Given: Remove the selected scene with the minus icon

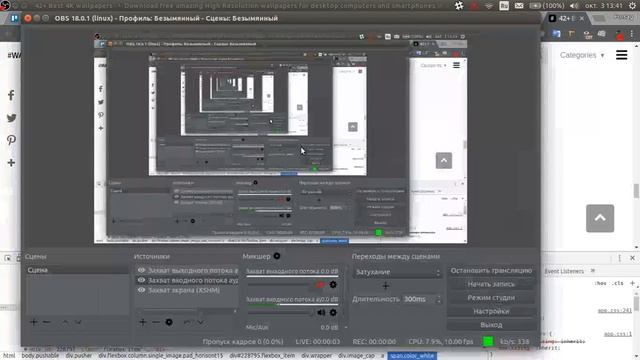Looking at the screenshot, I should 47,322.
